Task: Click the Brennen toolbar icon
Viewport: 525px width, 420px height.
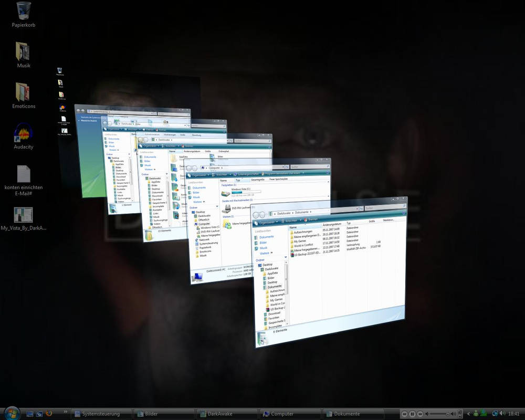Action: (x=311, y=219)
